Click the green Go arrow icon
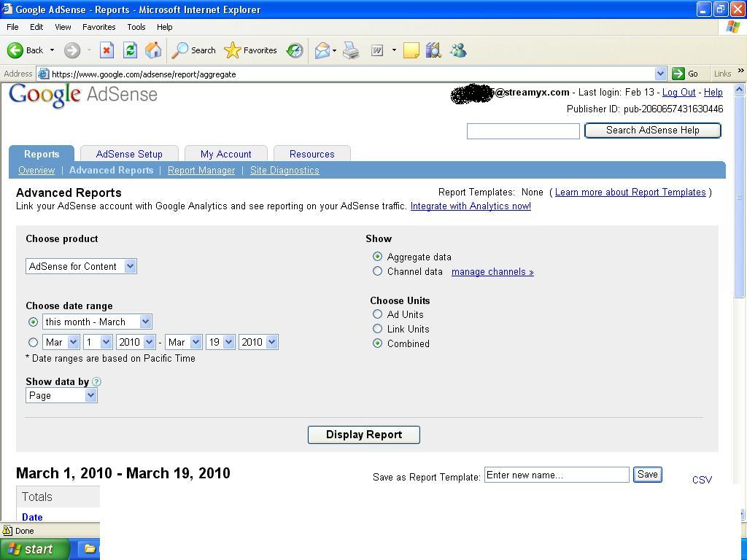Viewport: 747px width, 560px height. pyautogui.click(x=678, y=74)
